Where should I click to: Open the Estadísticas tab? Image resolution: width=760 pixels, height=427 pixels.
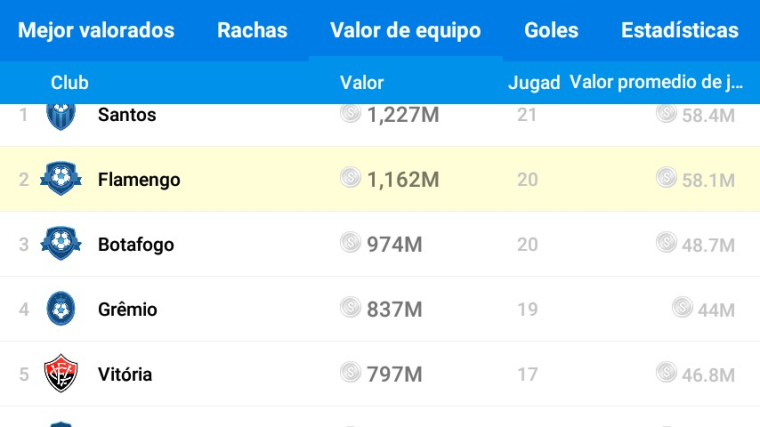click(x=680, y=30)
